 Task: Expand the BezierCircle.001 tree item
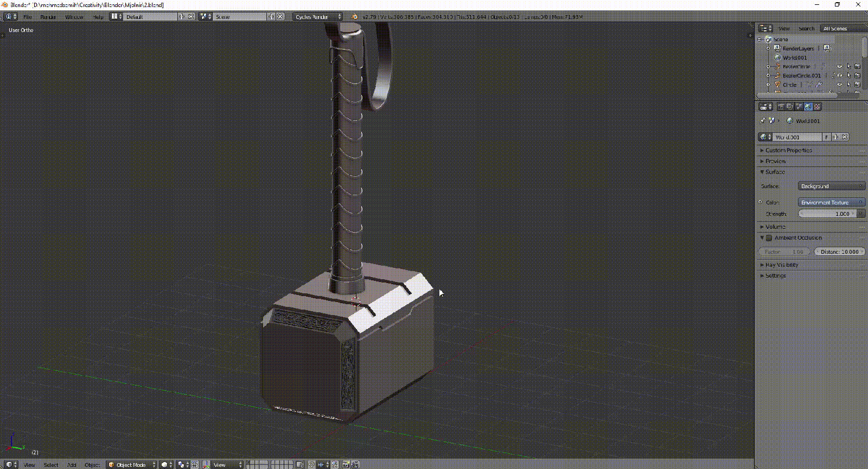(x=768, y=75)
